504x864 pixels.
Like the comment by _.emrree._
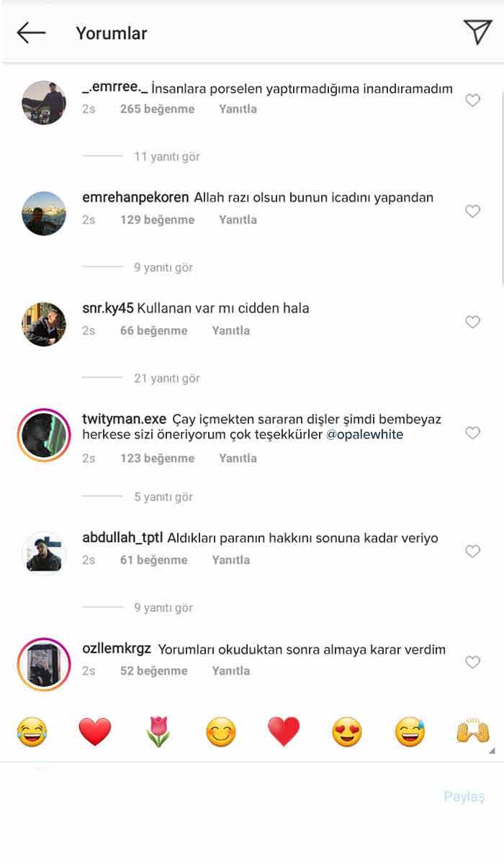(x=472, y=101)
